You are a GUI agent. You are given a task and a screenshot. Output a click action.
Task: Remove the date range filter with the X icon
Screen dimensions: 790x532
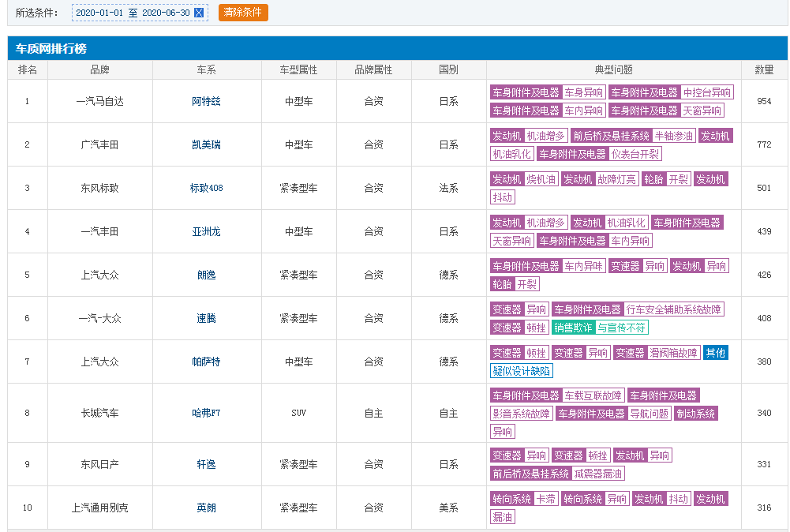[x=199, y=13]
